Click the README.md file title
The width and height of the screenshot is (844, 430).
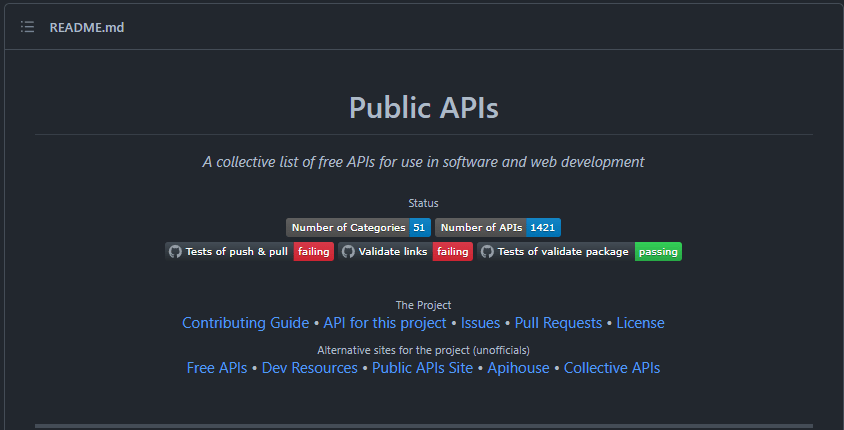coord(87,27)
